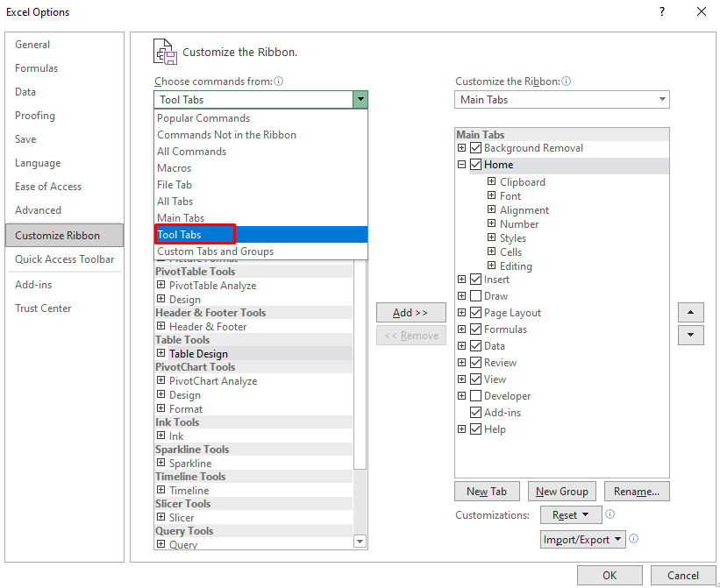
Task: Select Main Tabs in dropdown list
Action: (x=260, y=218)
